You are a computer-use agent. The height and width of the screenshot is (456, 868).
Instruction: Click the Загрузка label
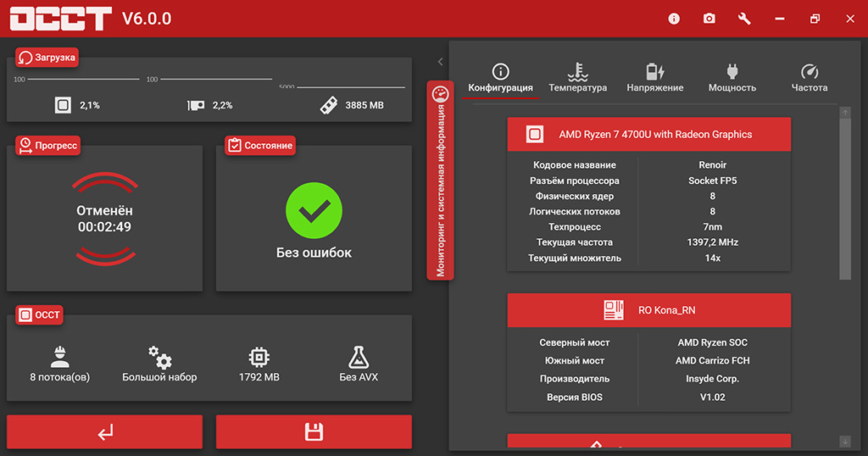point(47,58)
